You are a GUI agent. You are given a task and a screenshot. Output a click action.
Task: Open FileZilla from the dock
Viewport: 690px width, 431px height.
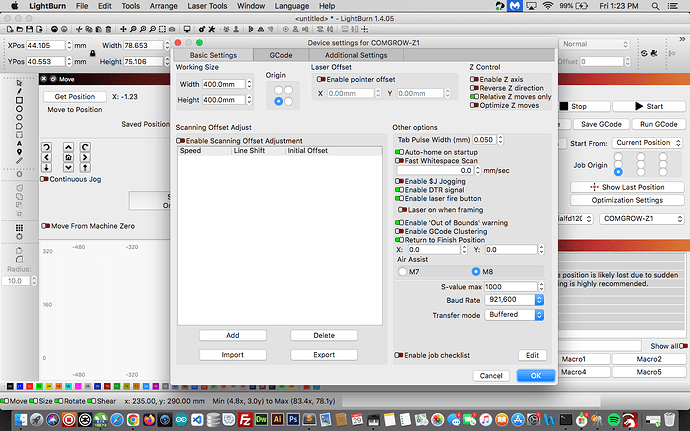point(245,419)
